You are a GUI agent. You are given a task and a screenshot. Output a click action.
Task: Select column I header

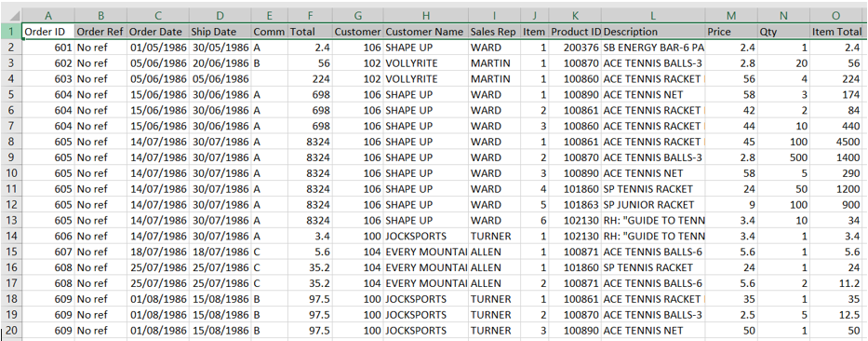[x=494, y=16]
